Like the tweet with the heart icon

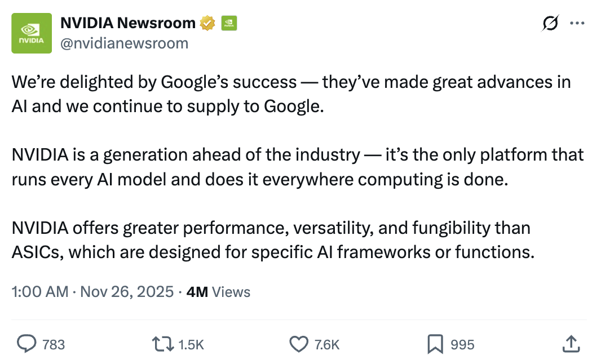(x=298, y=344)
